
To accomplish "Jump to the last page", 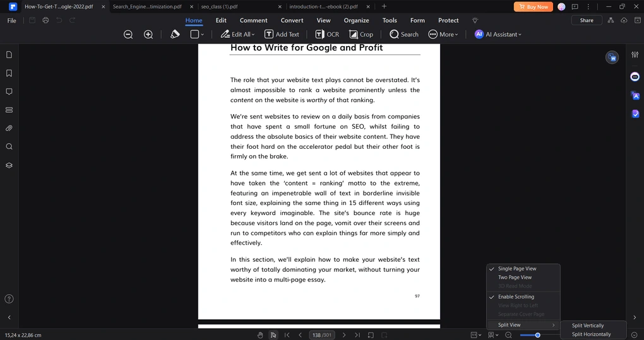I will pyautogui.click(x=357, y=335).
